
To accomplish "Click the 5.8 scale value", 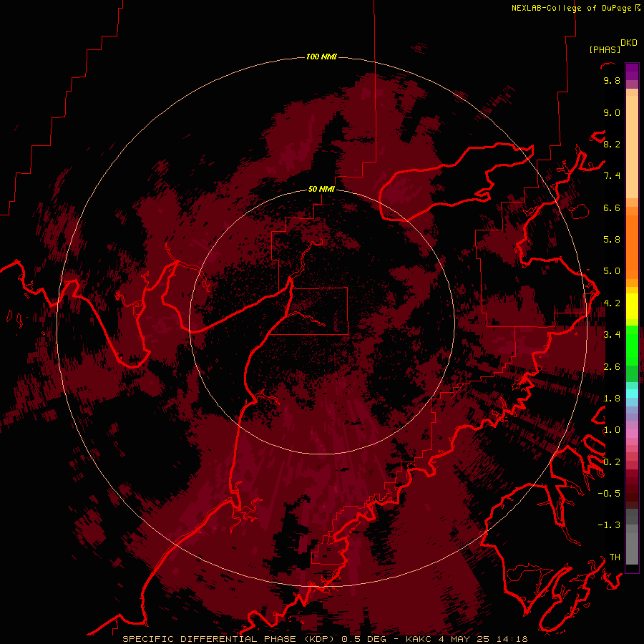I will pyautogui.click(x=612, y=240).
